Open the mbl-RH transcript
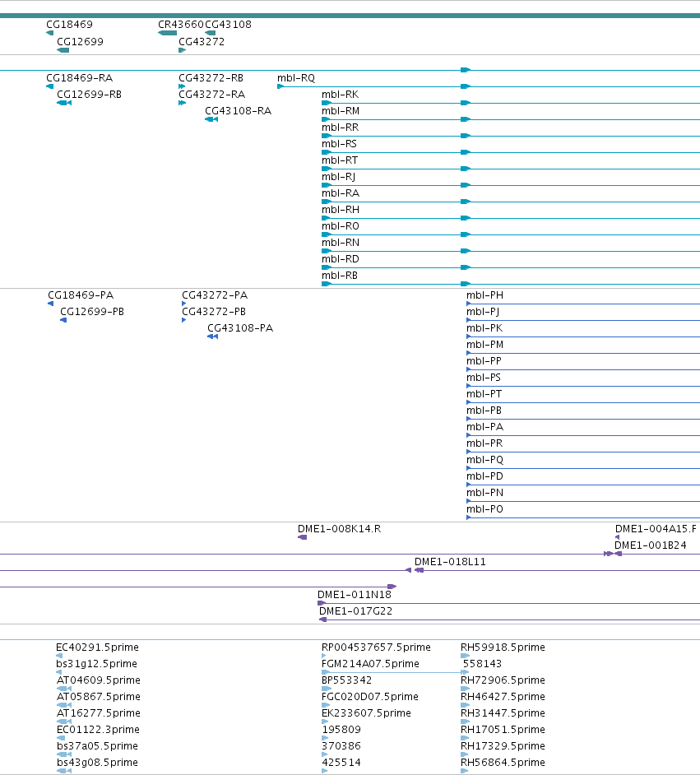 [x=341, y=210]
